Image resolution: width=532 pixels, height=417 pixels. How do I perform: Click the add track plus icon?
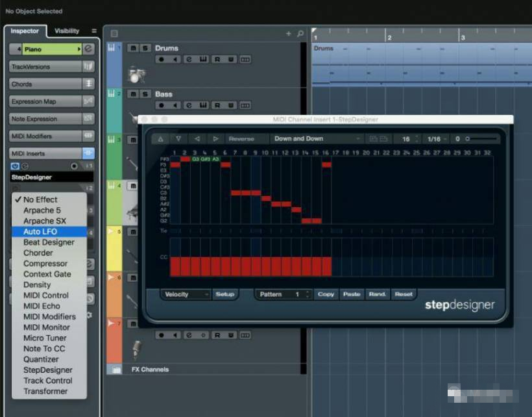click(289, 34)
